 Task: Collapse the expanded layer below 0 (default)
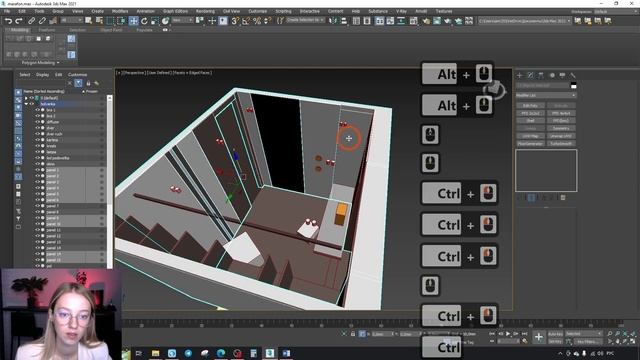coord(26,104)
